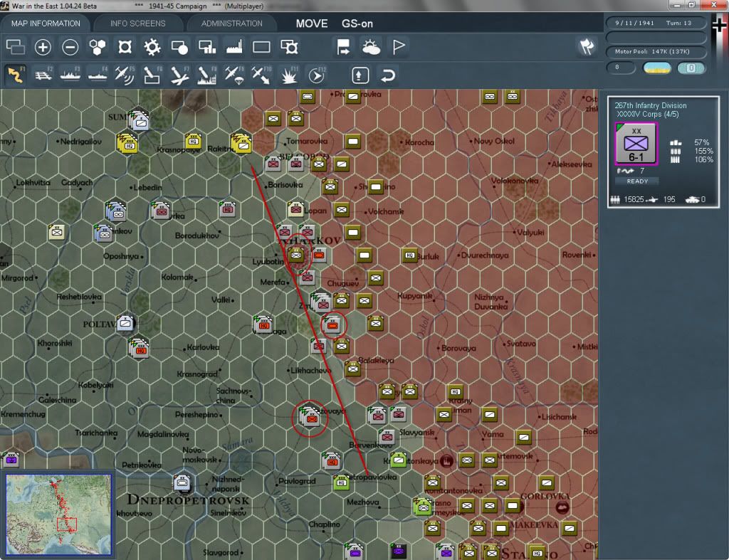
Task: Click the unit stack at Sumy
Action: click(140, 121)
